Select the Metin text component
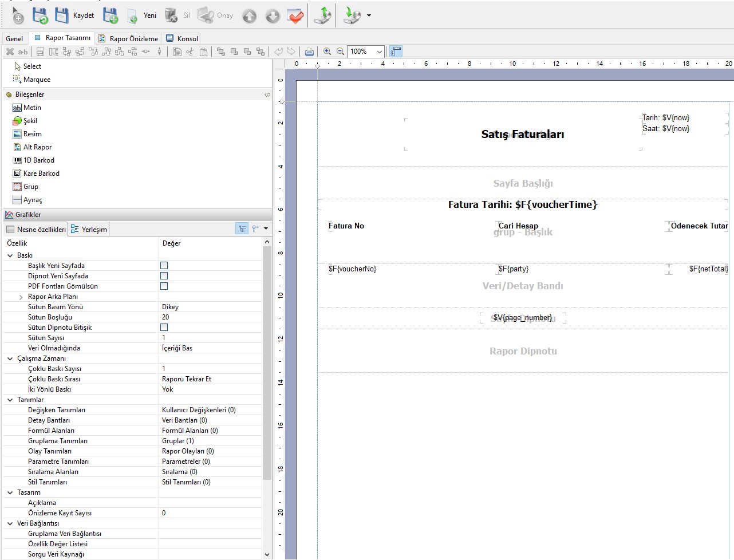 (32, 108)
